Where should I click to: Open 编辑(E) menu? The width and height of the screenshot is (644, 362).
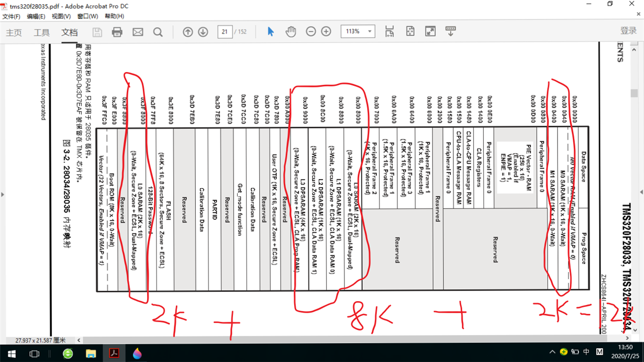(x=36, y=16)
